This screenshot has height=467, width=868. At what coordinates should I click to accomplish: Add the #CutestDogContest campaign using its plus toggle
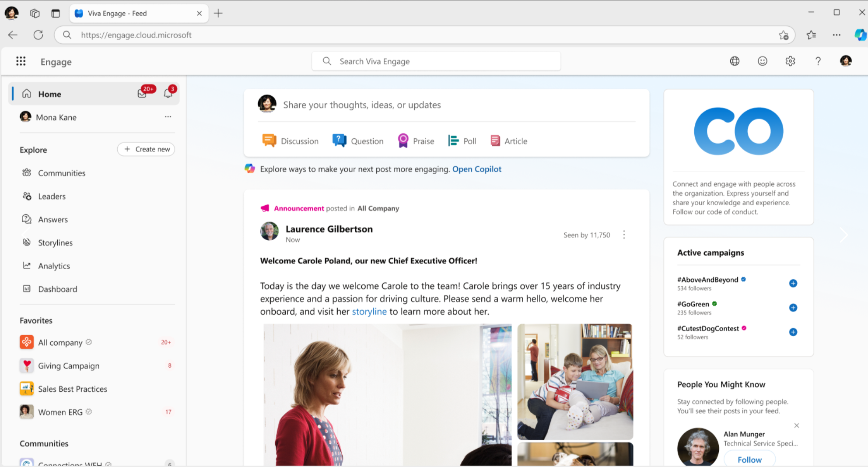tap(793, 332)
